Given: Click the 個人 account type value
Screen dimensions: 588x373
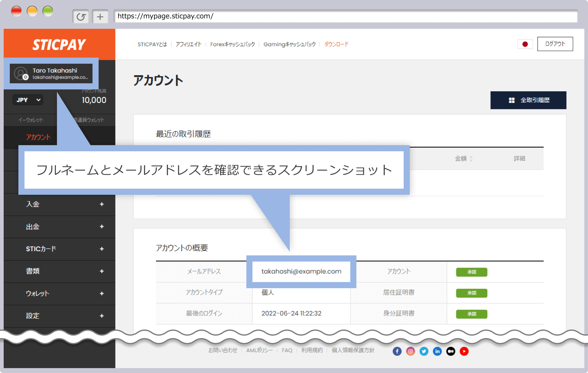Looking at the screenshot, I should coord(268,292).
